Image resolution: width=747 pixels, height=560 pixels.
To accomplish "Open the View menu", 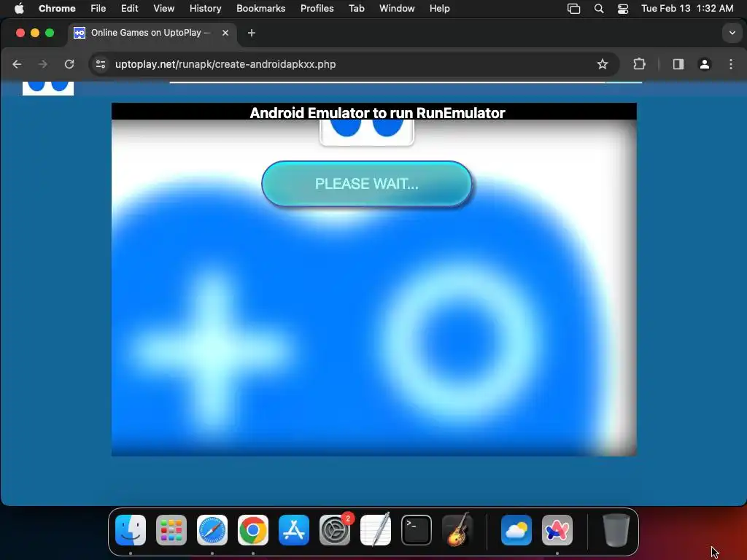I will coord(163,9).
